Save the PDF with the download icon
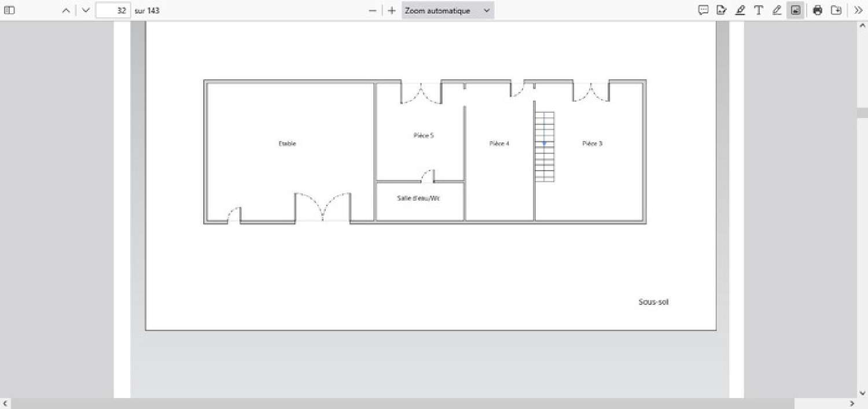Viewport: 868px width, 409px height. click(836, 10)
